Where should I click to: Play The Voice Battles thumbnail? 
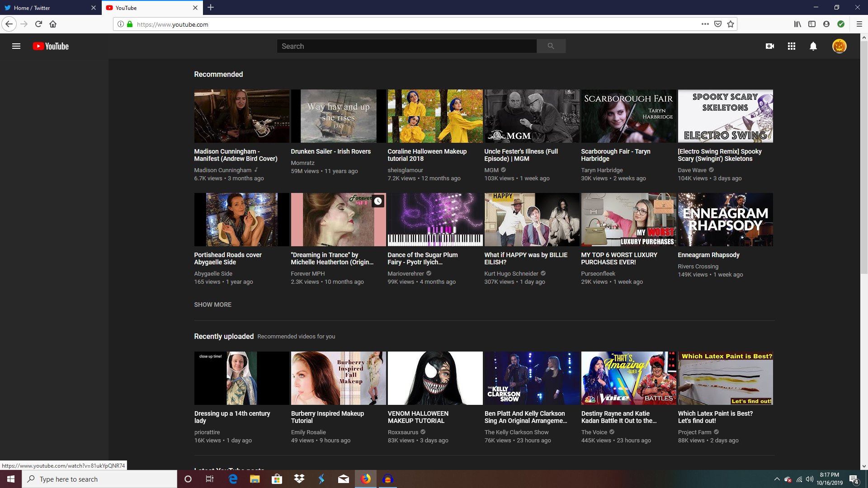coord(628,378)
